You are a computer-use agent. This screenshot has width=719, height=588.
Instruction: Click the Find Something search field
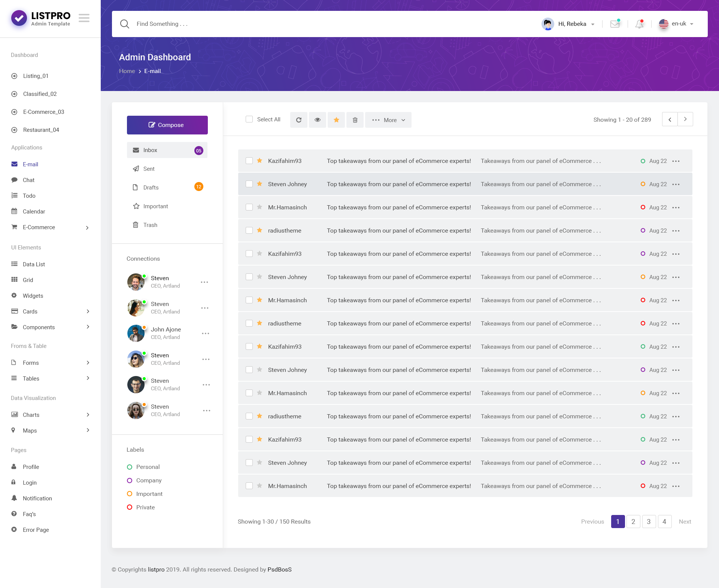162,24
